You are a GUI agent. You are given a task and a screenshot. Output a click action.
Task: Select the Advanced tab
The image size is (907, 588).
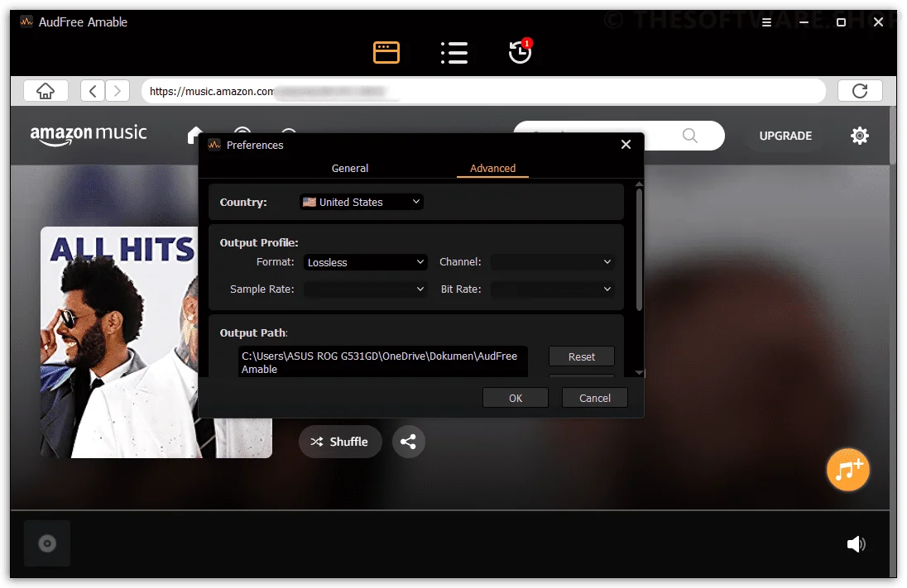(492, 168)
